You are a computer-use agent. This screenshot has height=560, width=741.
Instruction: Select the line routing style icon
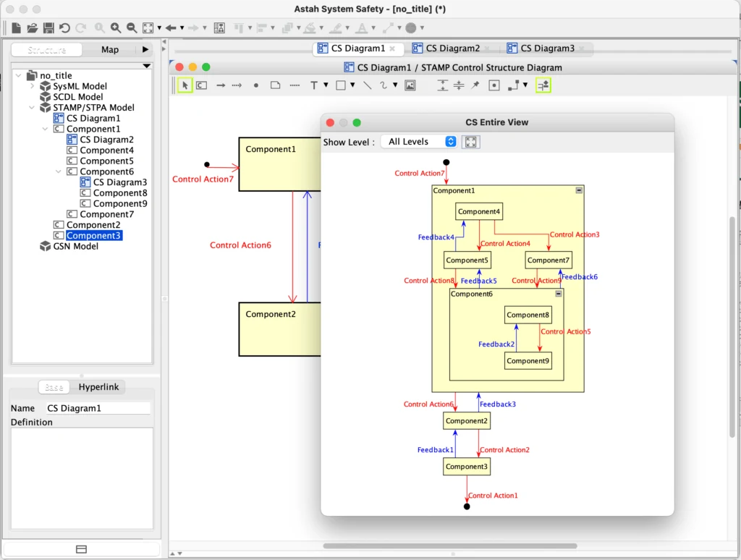[x=513, y=85]
